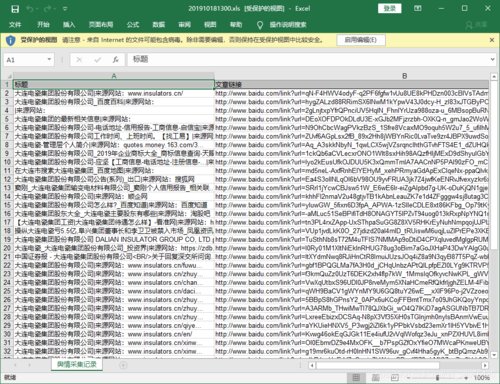Click the 登录 sign-in button
This screenshot has width=500, height=384.
(x=389, y=8)
